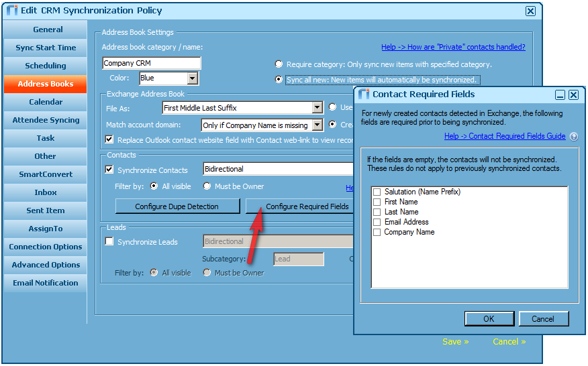Select Sync all new radio option
The height and width of the screenshot is (366, 588).
click(x=279, y=79)
